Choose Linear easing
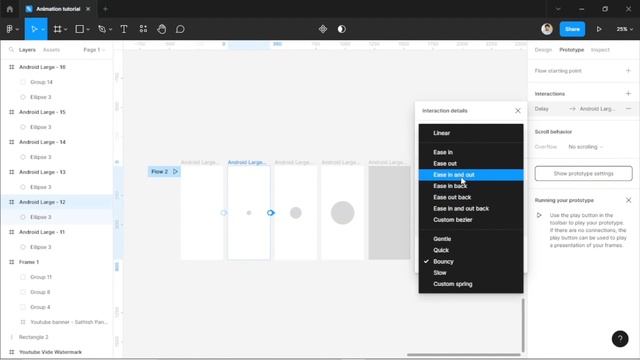The image size is (640, 360). (x=471, y=133)
